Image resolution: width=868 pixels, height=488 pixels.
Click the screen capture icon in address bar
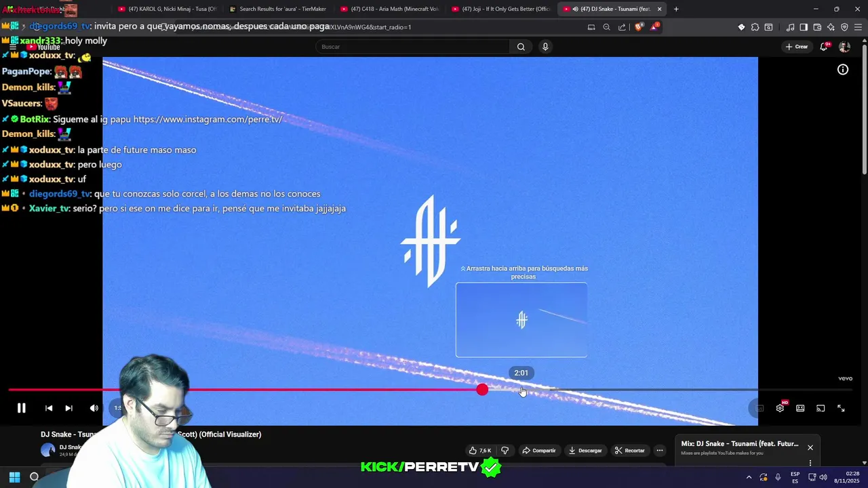591,27
